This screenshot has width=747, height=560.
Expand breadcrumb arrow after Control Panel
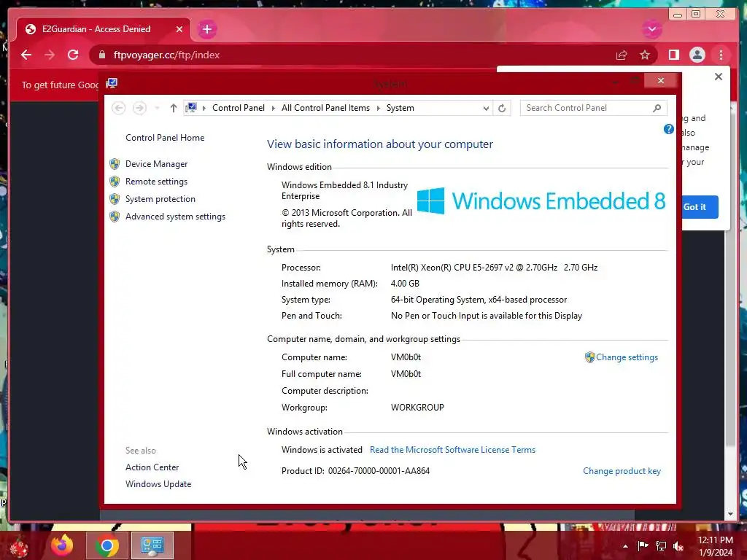click(x=274, y=108)
